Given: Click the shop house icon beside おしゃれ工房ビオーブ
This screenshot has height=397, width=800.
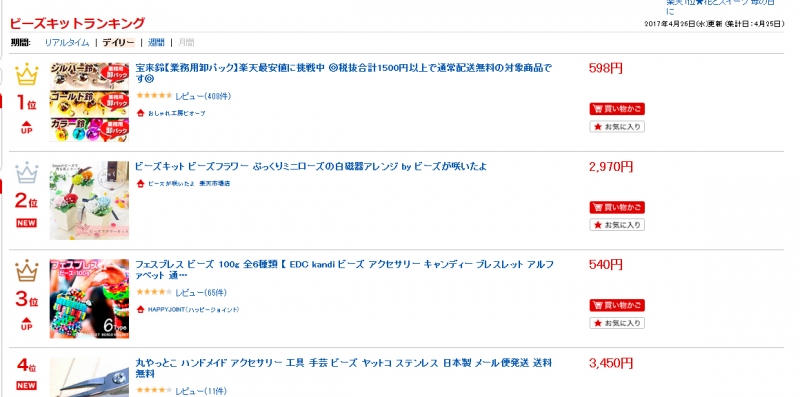Looking at the screenshot, I should pos(140,113).
